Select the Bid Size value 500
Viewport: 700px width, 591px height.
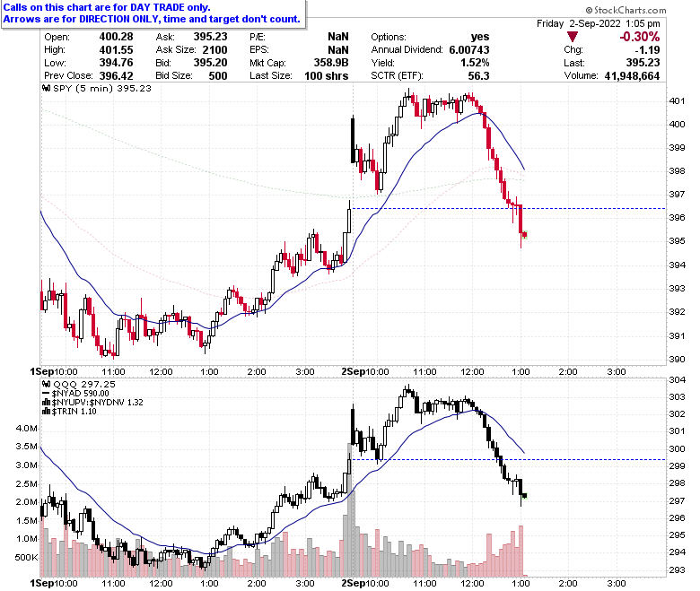pos(218,75)
